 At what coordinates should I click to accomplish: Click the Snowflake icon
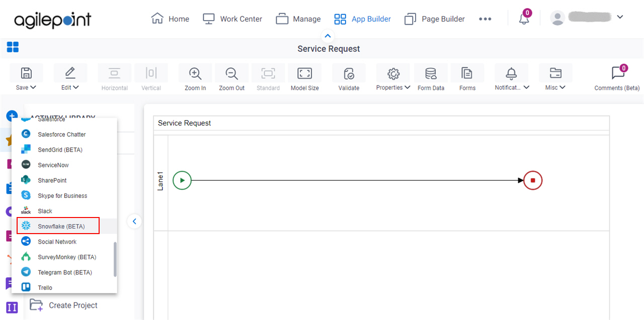(26, 226)
